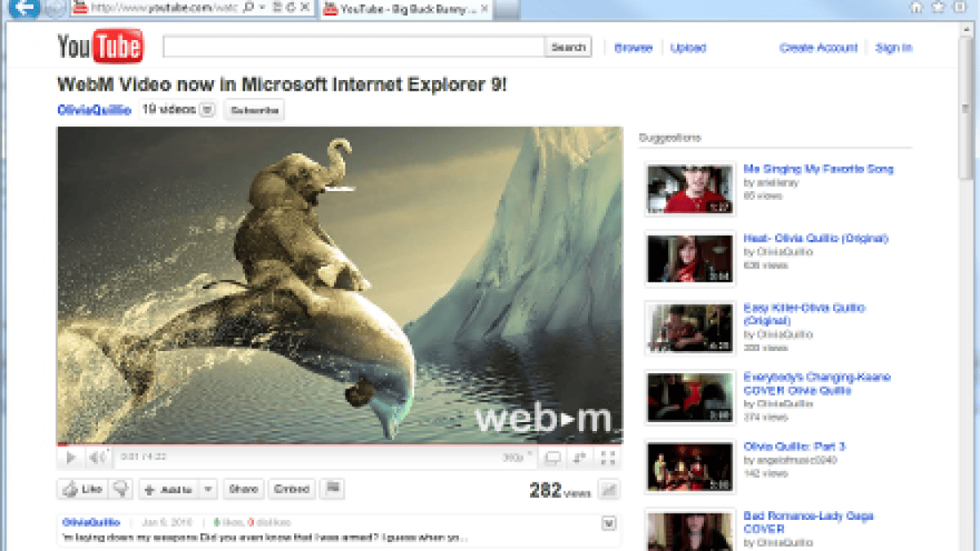Click the pop-out player icon
980x551 pixels.
click(580, 458)
